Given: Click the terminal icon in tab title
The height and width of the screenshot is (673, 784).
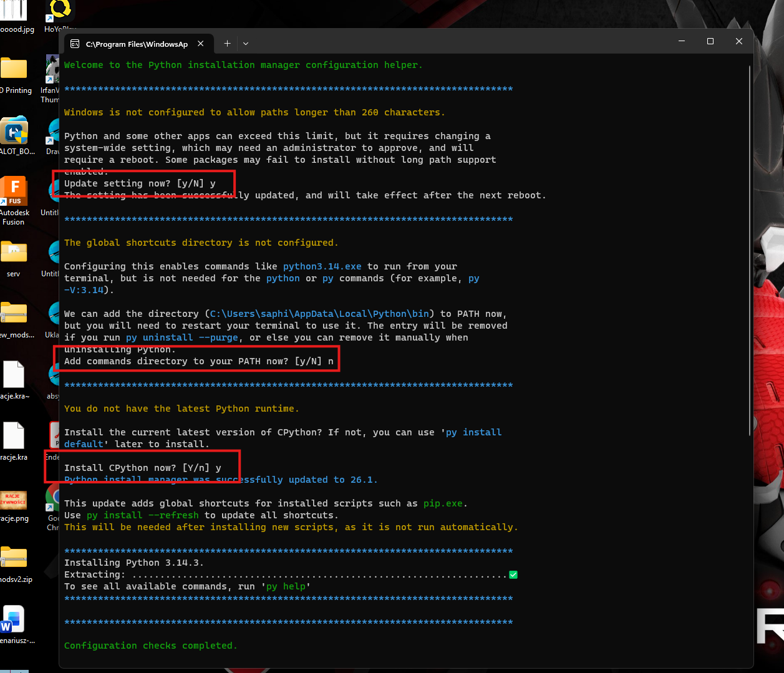Looking at the screenshot, I should (75, 44).
